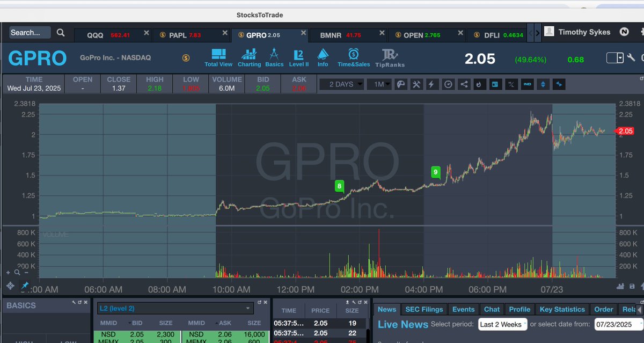Download Time and Sales data icon

click(x=347, y=303)
